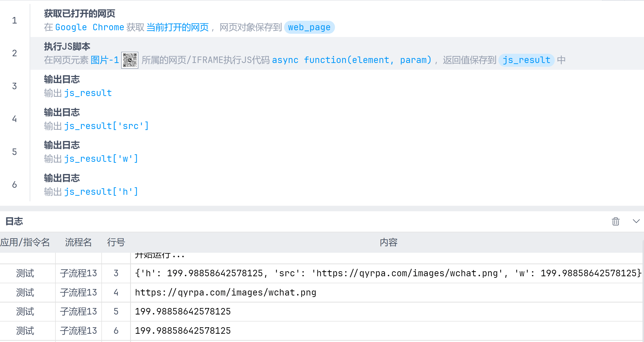Screen dimensions: 644x342
Task: Click the QR-code thumbnail of element 图片-1
Action: [x=130, y=60]
